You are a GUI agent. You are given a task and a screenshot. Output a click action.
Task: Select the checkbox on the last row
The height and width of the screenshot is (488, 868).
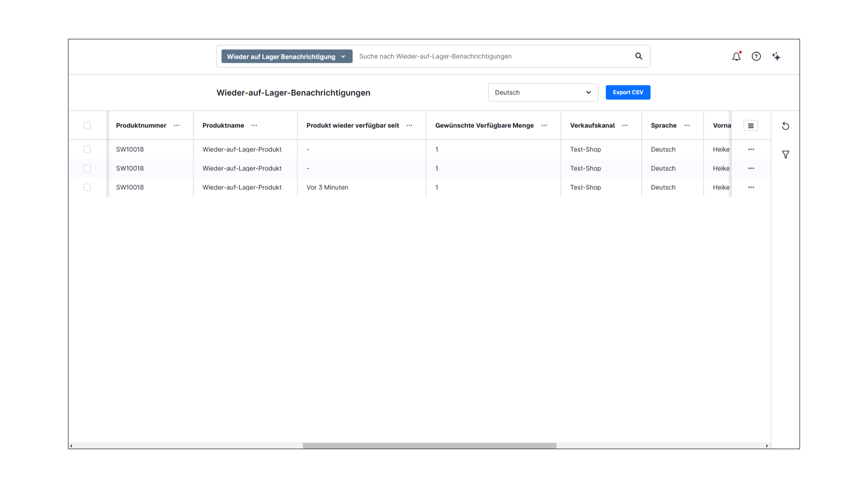coord(87,187)
